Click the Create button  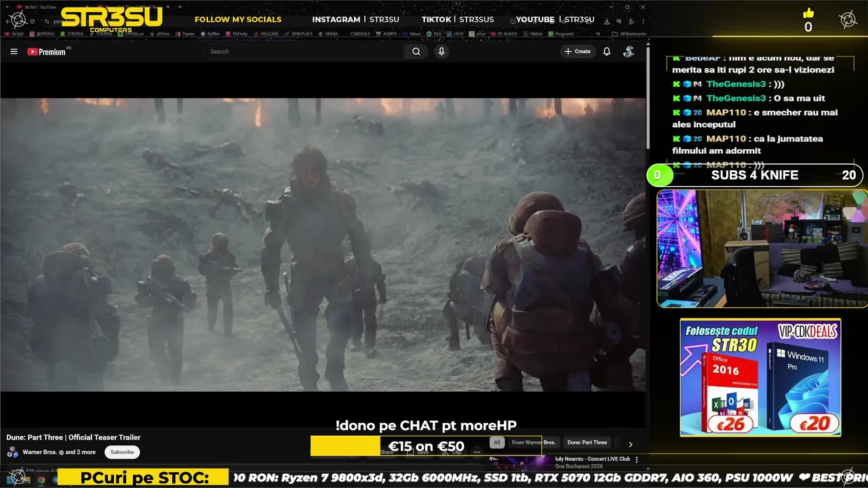pyautogui.click(x=578, y=52)
